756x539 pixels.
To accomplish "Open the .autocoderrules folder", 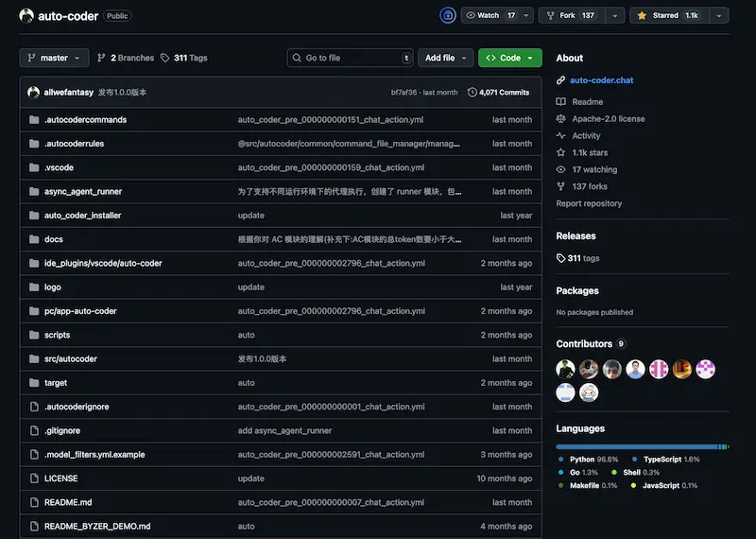I will pyautogui.click(x=75, y=144).
